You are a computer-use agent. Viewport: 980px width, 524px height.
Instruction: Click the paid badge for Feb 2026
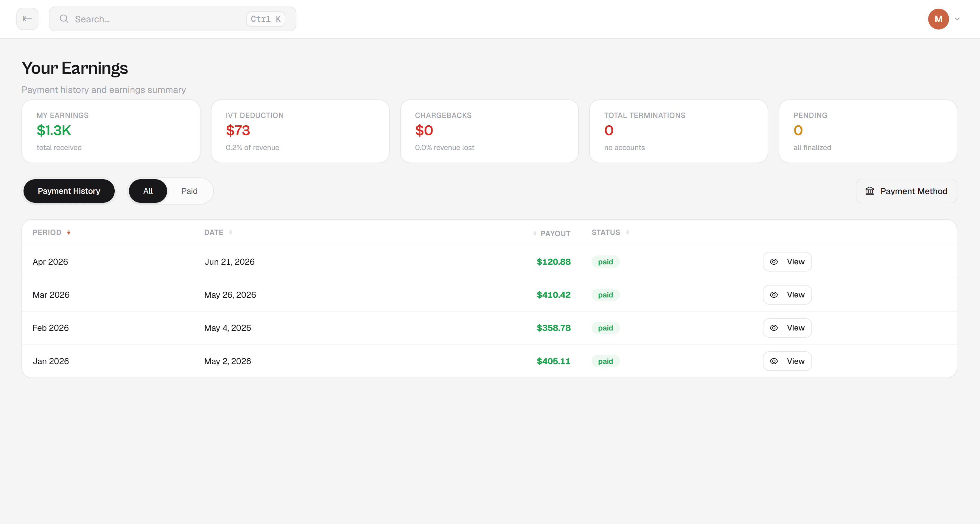[x=605, y=328]
